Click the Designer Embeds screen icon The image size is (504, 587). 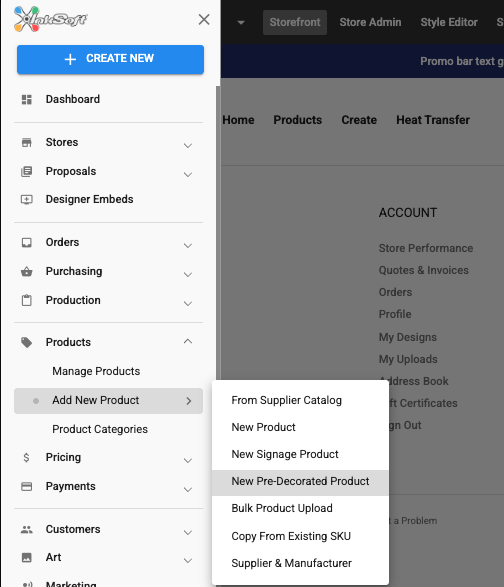coord(27,200)
